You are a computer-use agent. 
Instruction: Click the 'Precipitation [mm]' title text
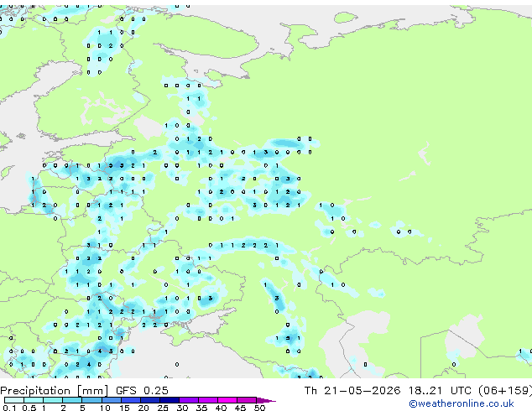[x=55, y=391]
